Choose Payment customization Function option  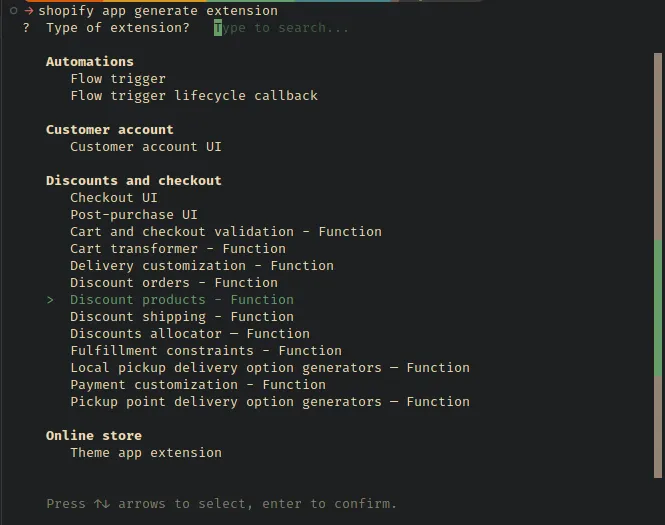(198, 384)
